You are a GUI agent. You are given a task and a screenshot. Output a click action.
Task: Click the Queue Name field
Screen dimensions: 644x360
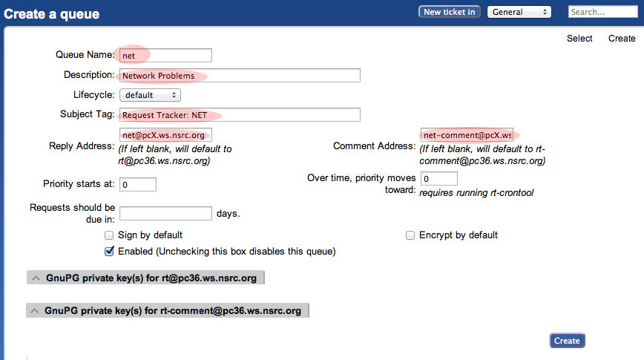165,55
